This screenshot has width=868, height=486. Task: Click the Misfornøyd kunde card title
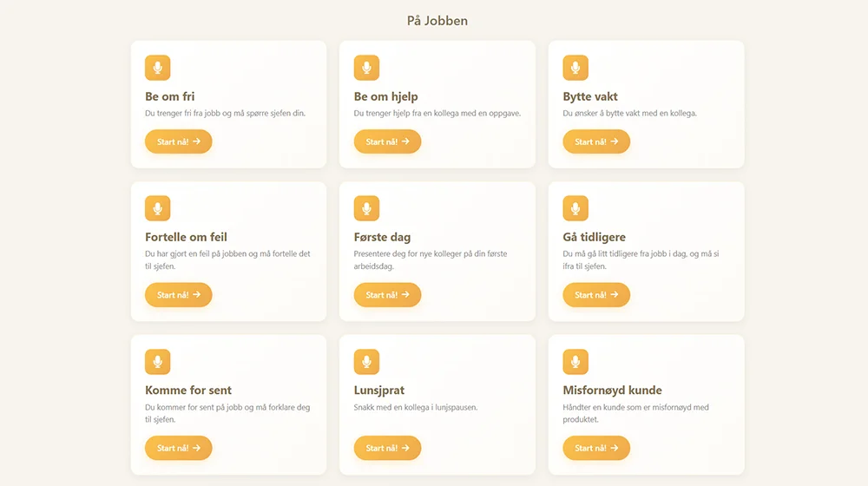click(612, 391)
